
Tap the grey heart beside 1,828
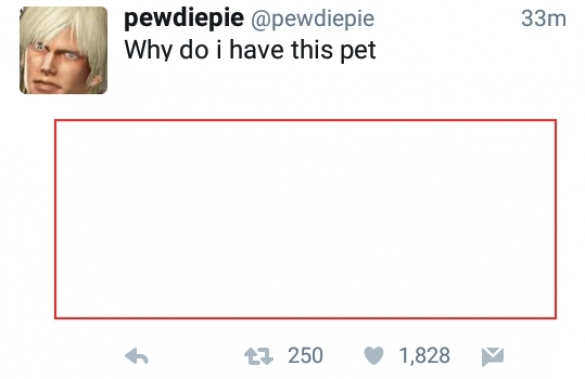(373, 355)
